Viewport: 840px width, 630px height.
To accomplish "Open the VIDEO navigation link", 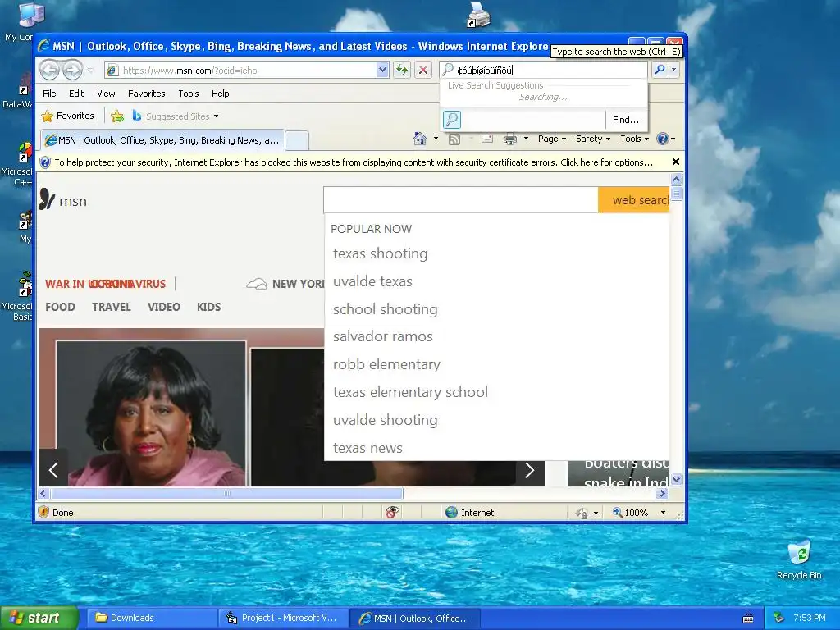I will pos(164,307).
